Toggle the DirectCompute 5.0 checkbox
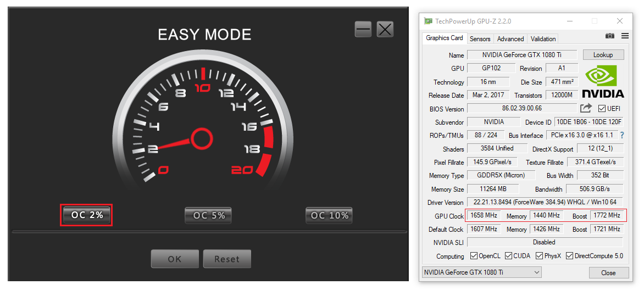The image size is (644, 290). tap(569, 256)
